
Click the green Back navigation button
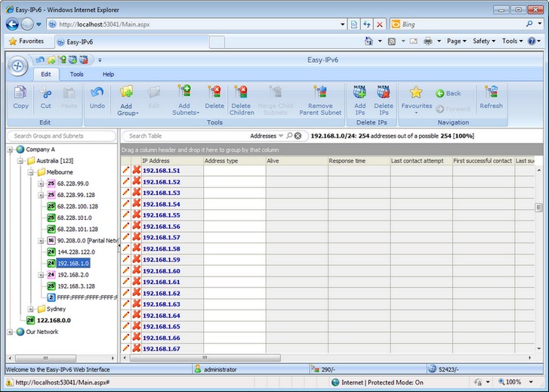coord(448,94)
